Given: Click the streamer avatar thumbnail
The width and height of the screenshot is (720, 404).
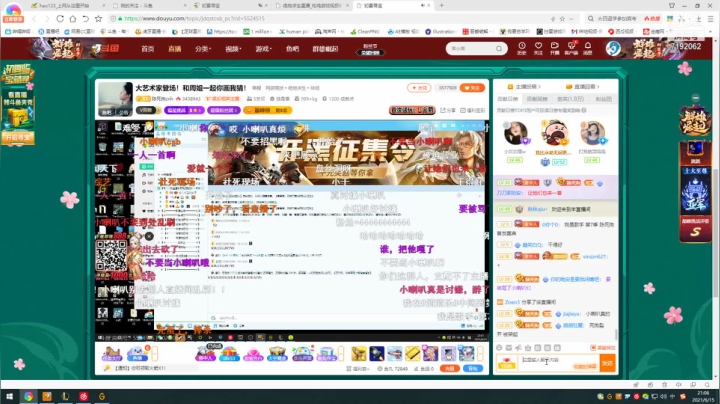Looking at the screenshot, I should [115, 99].
